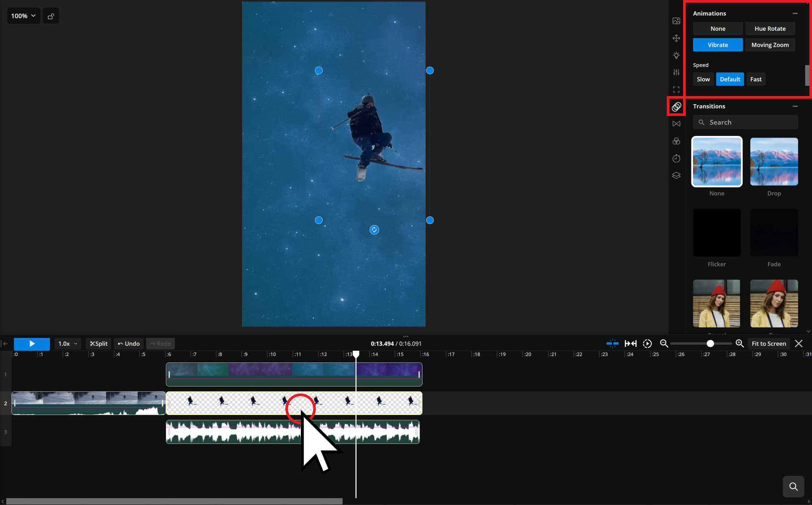Open the layers stack sidebar icon
The image size is (812, 505).
[x=676, y=175]
